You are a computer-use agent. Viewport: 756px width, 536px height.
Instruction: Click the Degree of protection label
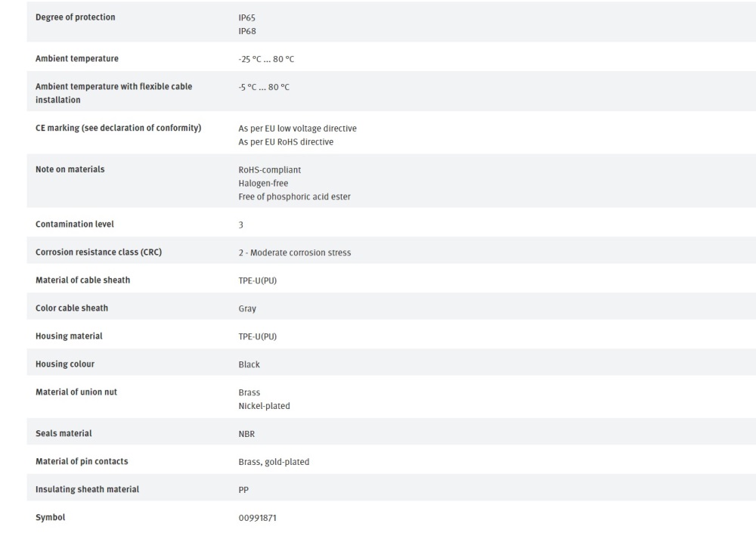point(76,17)
